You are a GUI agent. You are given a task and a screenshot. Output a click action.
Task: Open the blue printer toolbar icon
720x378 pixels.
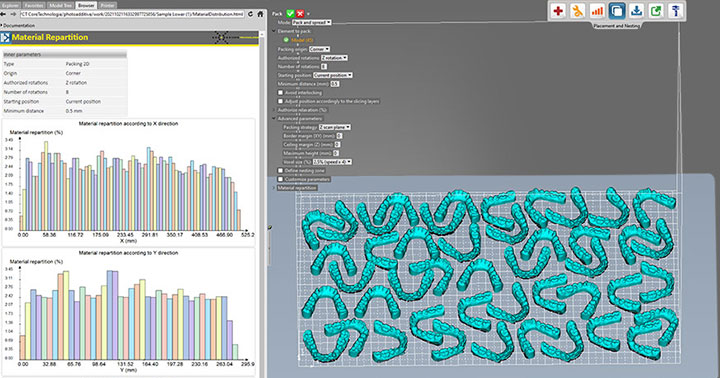click(675, 11)
